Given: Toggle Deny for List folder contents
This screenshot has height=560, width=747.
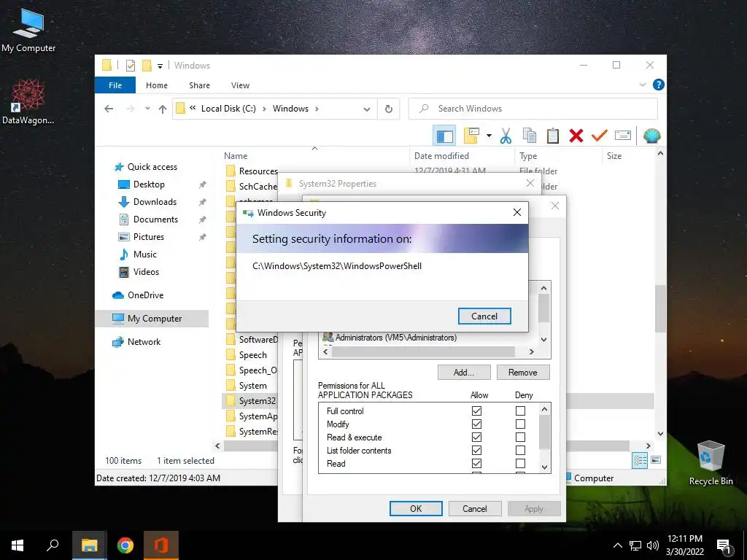Looking at the screenshot, I should [520, 450].
